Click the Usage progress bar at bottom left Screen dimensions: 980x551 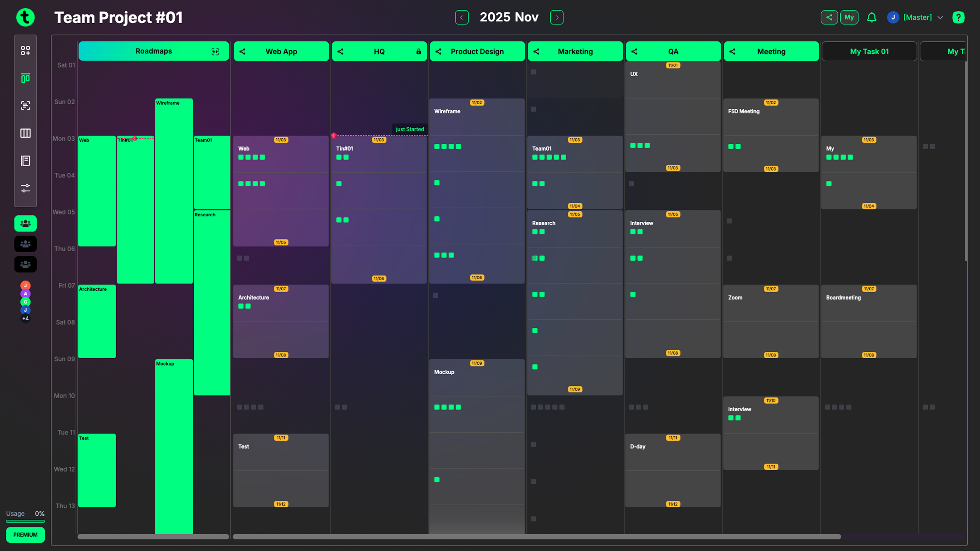tap(25, 522)
